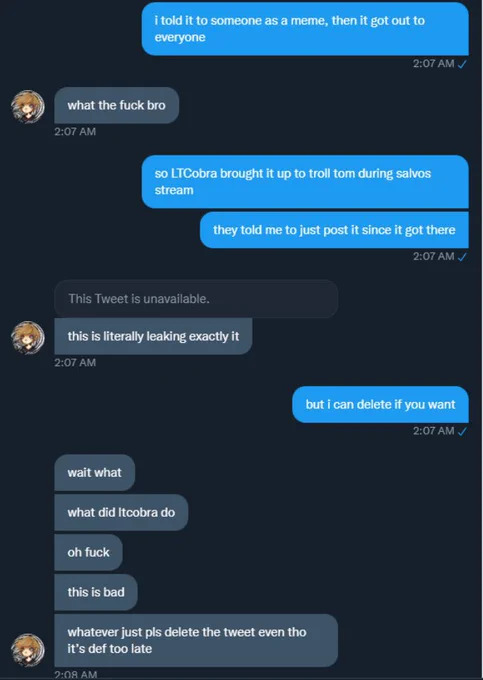Click 2:07 AM timestamp under 'this is literally leaking'
This screenshot has height=680, width=483.
coord(75,363)
